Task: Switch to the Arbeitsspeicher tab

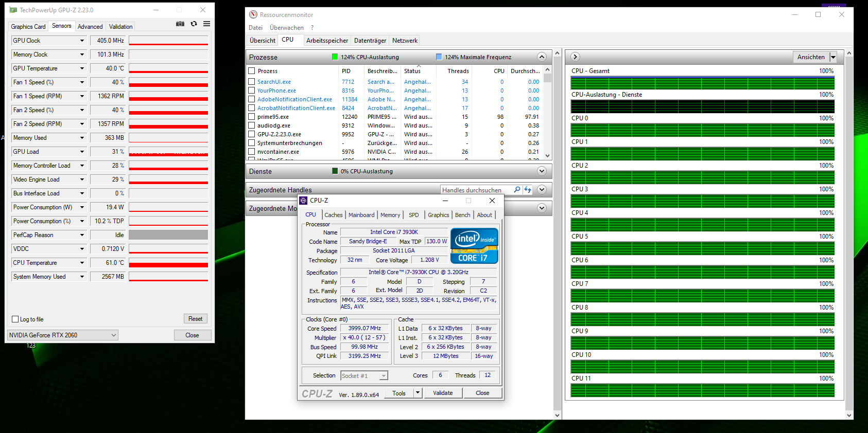Action: pos(327,41)
